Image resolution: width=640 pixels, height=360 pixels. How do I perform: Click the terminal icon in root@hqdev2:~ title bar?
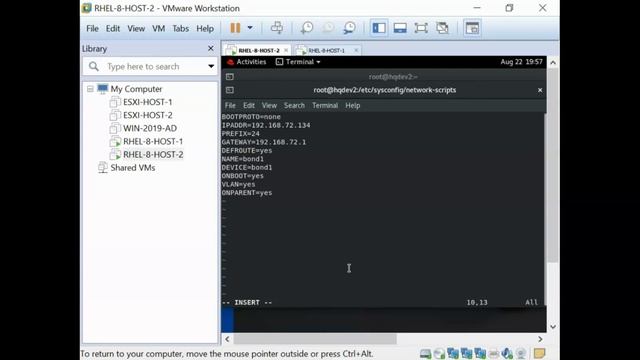(x=230, y=77)
